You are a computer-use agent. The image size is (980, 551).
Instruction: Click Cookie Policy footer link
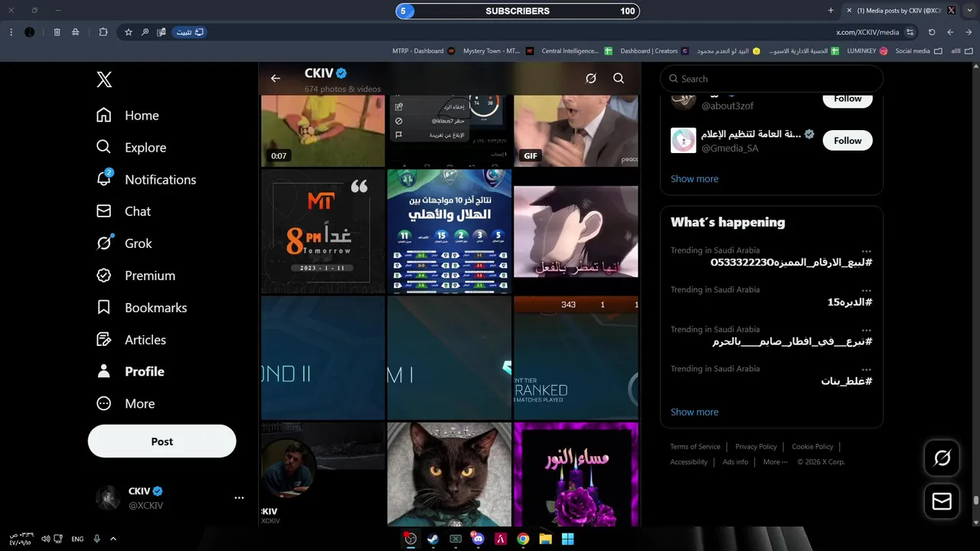[812, 447]
